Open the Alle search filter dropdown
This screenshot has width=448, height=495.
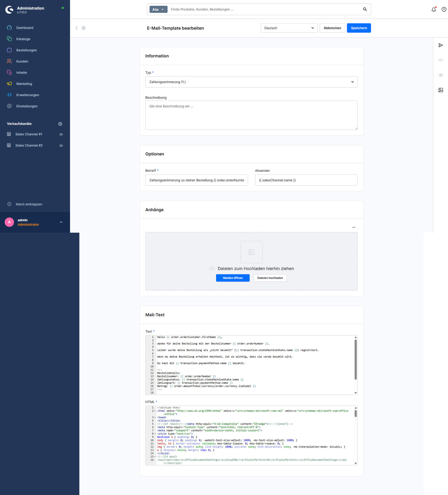158,9
